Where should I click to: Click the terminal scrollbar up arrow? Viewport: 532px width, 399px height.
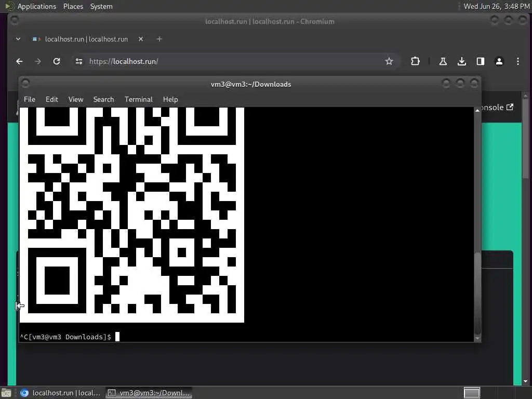pos(477,111)
